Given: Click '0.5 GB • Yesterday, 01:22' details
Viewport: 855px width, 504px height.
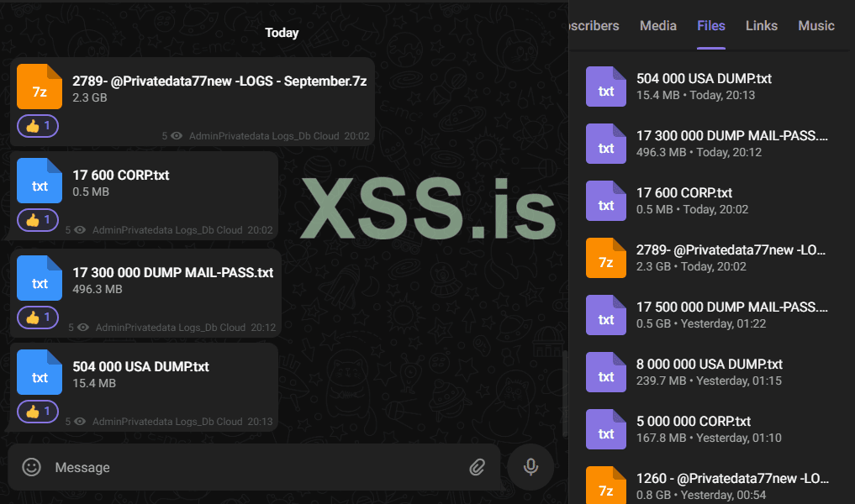Looking at the screenshot, I should pos(701,323).
